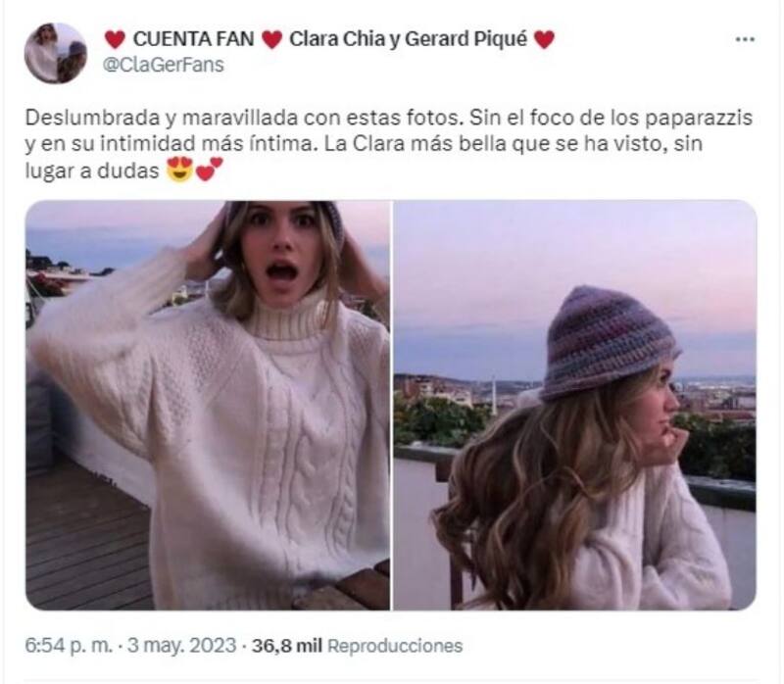The height and width of the screenshot is (684, 784).
Task: Open the 36,8 mil Reproducciones count
Action: click(357, 646)
